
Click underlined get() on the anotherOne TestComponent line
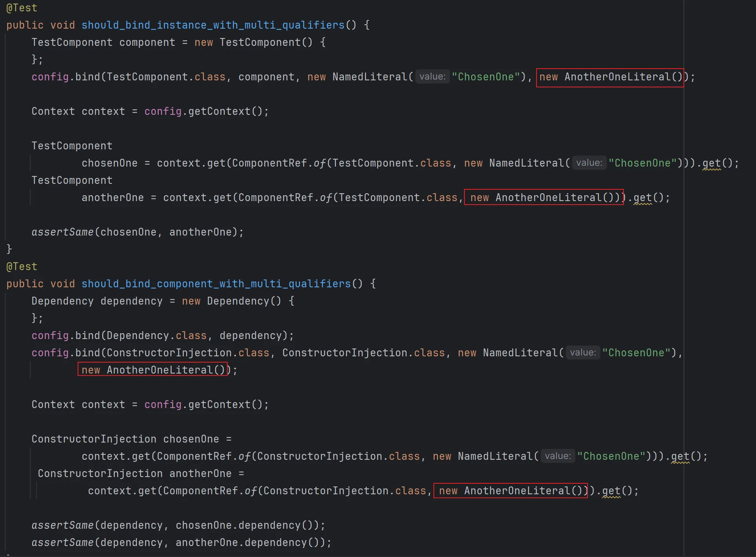pos(642,198)
